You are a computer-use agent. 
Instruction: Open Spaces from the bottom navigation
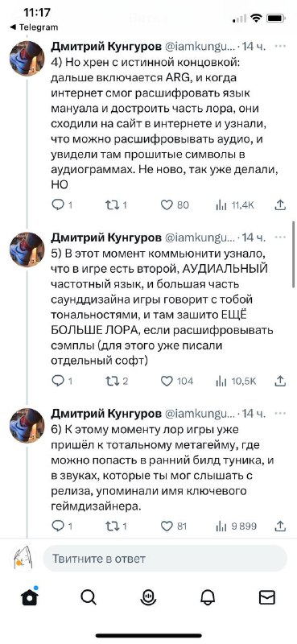[x=148, y=597]
